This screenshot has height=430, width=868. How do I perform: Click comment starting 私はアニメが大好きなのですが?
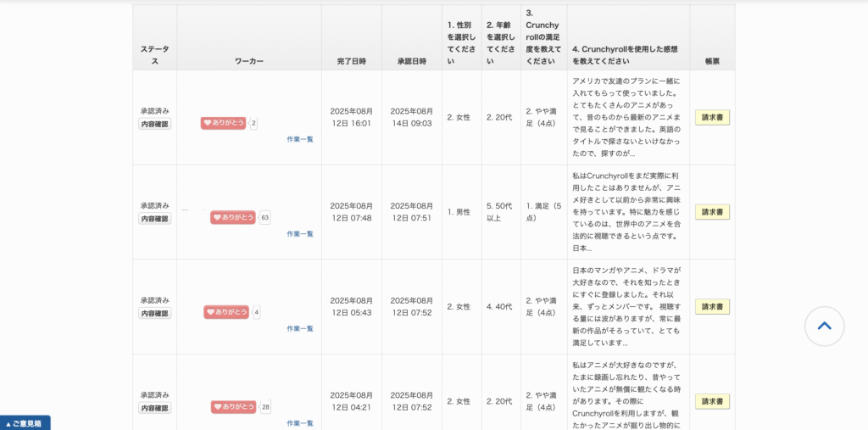click(x=626, y=395)
